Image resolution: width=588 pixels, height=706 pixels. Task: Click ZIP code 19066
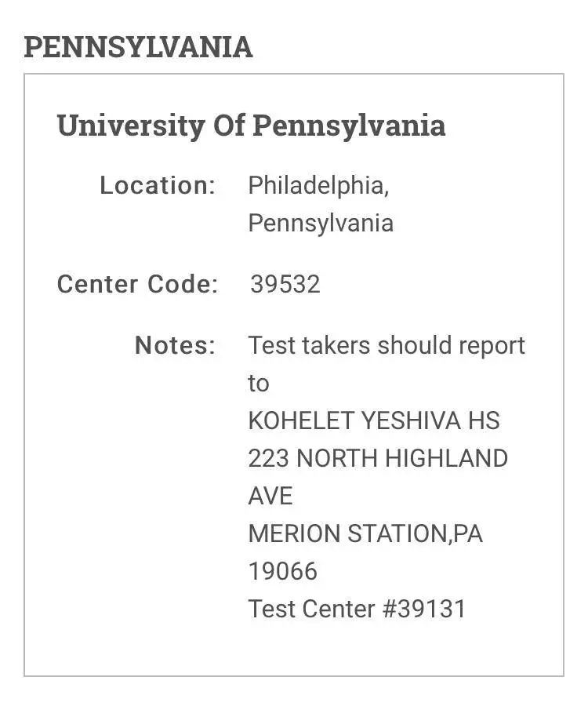[x=283, y=571]
